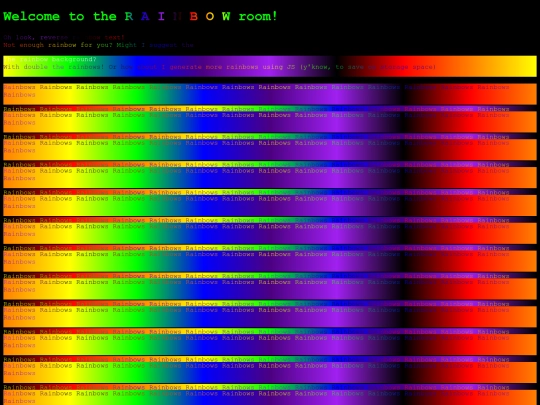The width and height of the screenshot is (540, 405).
Task: Click the word "room!" in the heading
Action: coord(258,16)
